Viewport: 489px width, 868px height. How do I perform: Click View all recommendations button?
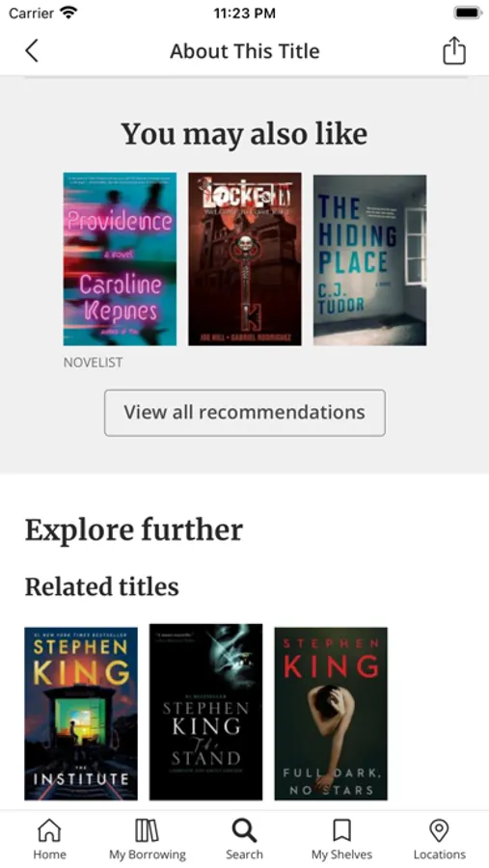click(x=245, y=413)
